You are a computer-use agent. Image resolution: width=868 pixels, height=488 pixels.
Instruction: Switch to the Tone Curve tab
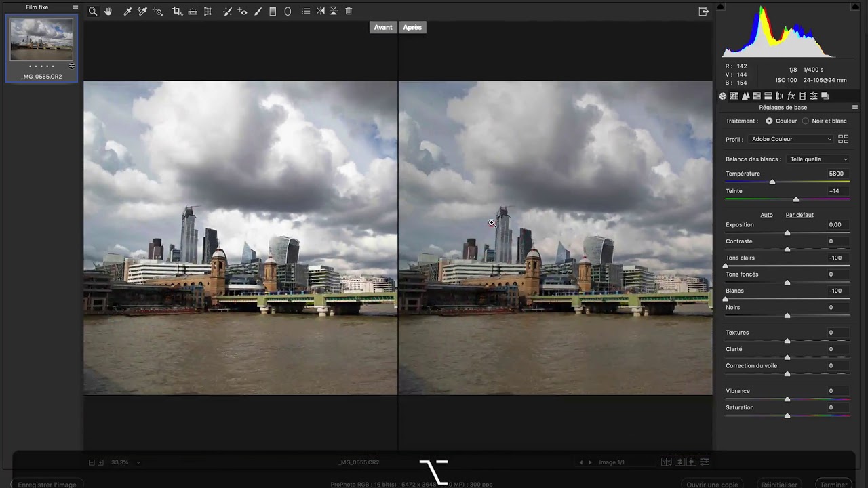pos(734,96)
